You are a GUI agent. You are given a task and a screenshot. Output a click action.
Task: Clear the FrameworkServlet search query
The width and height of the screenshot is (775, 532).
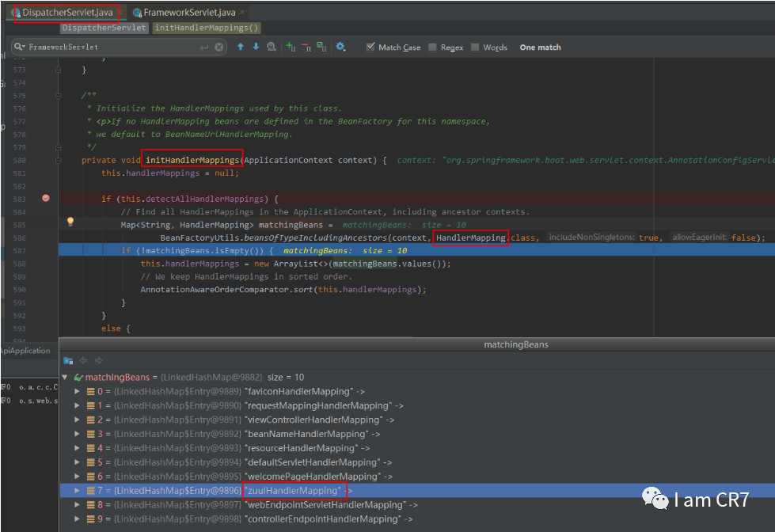[x=220, y=47]
